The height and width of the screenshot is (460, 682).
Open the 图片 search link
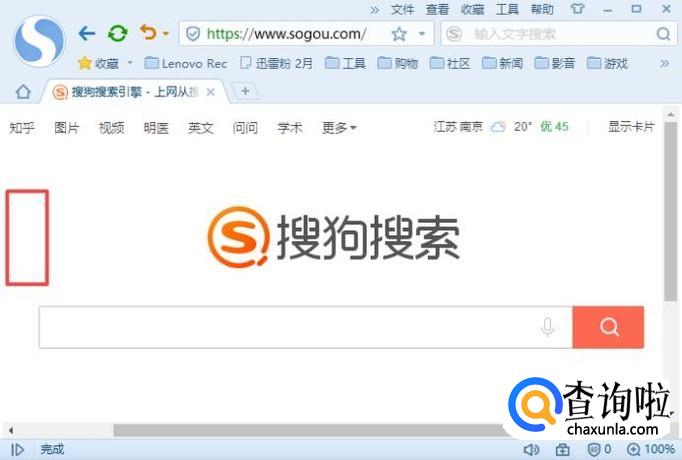67,128
